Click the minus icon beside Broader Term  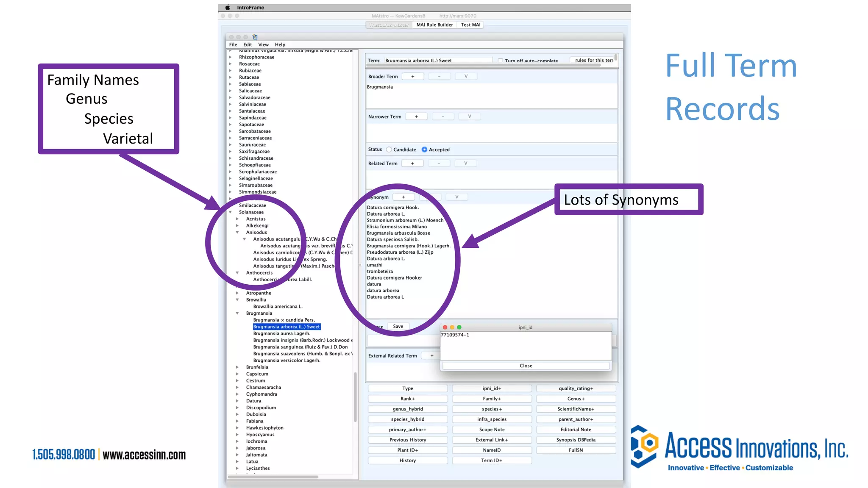pyautogui.click(x=439, y=77)
